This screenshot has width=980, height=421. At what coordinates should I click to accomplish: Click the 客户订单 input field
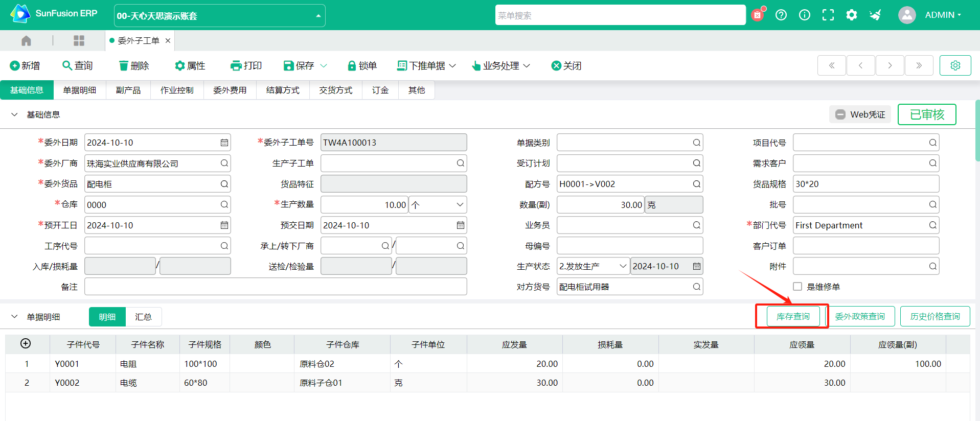(x=866, y=246)
